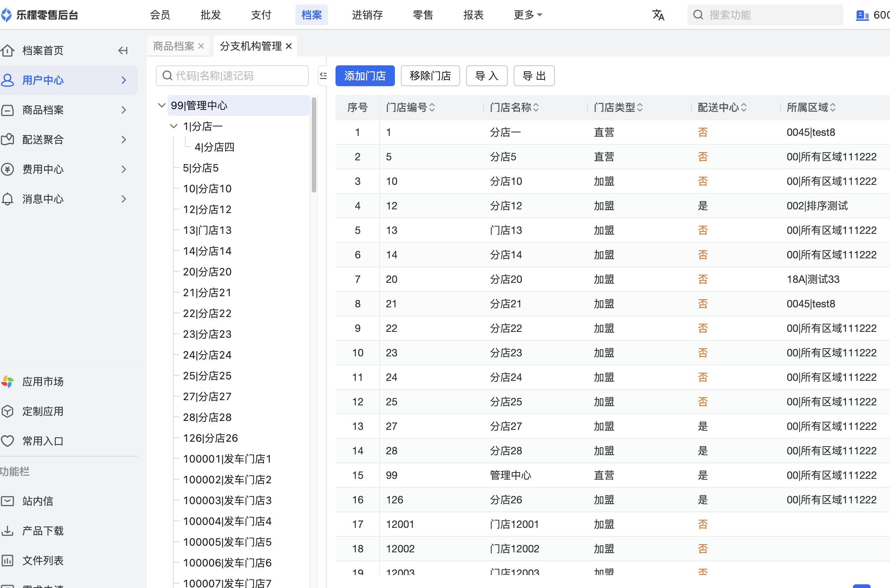Switch to the 商品档案 tab

(x=174, y=46)
